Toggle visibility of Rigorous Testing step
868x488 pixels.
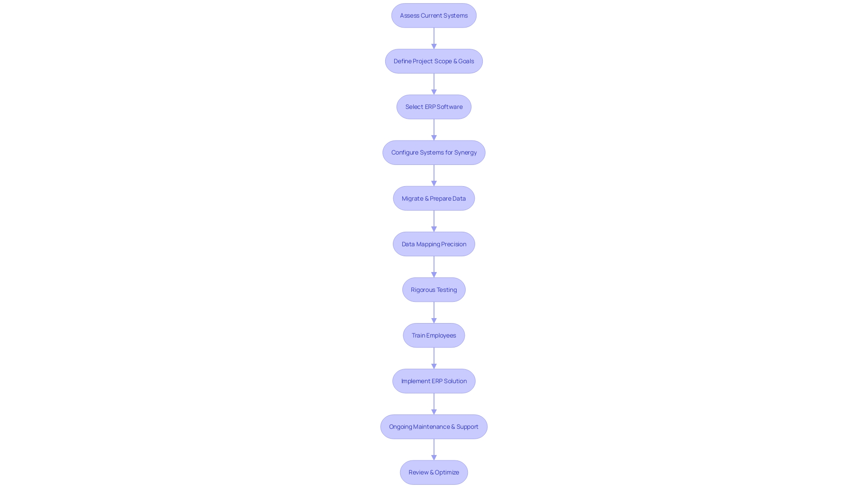(434, 290)
